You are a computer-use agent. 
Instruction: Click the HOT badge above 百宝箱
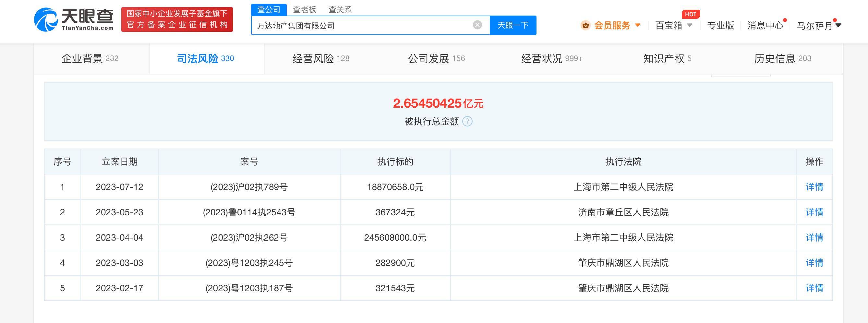691,14
